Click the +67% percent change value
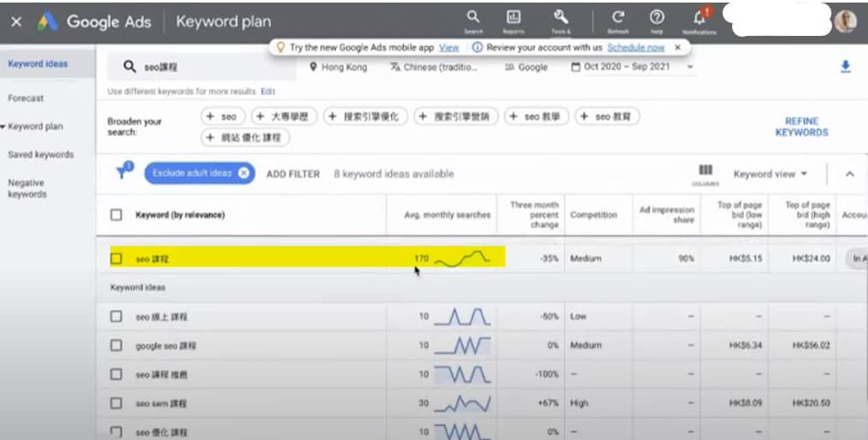868x440 pixels. click(x=548, y=403)
